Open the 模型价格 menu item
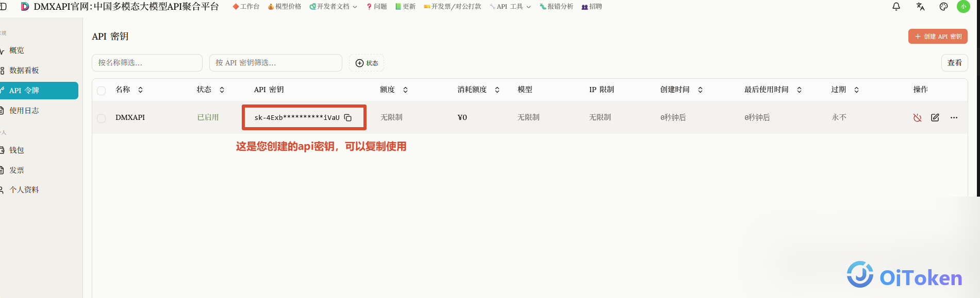The width and height of the screenshot is (980, 298). point(285,7)
